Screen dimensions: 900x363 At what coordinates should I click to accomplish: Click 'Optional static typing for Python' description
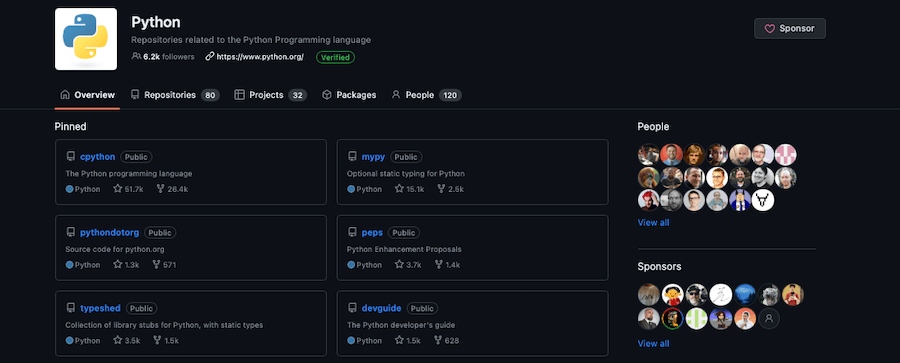[406, 173]
